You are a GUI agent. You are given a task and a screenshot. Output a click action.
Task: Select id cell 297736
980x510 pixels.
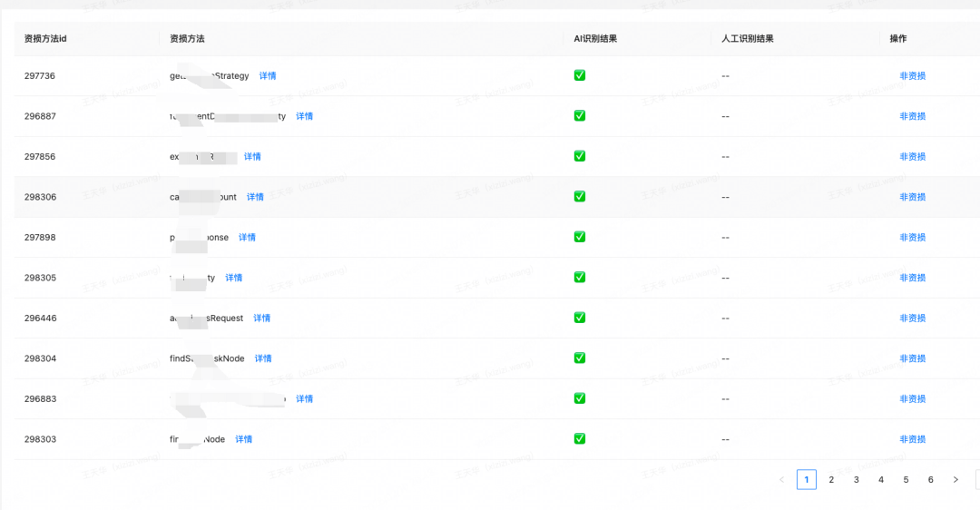pyautogui.click(x=40, y=75)
